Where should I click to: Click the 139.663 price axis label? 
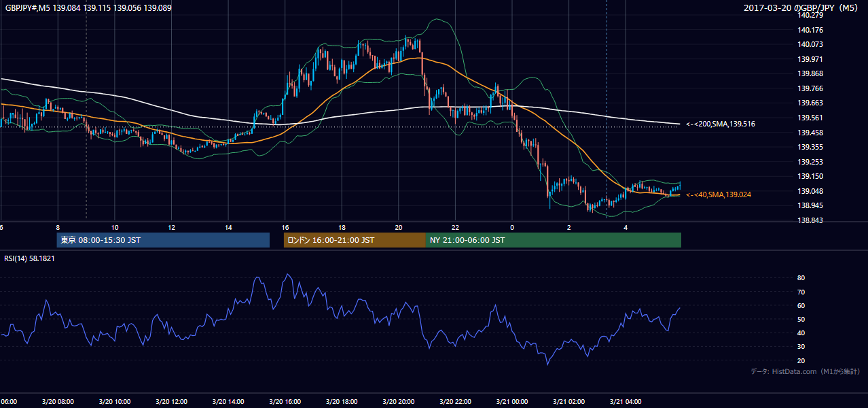tap(811, 103)
